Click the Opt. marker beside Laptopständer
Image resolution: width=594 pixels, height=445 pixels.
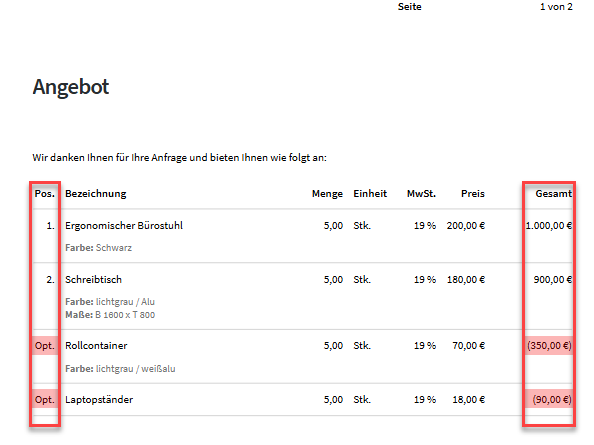[45, 400]
